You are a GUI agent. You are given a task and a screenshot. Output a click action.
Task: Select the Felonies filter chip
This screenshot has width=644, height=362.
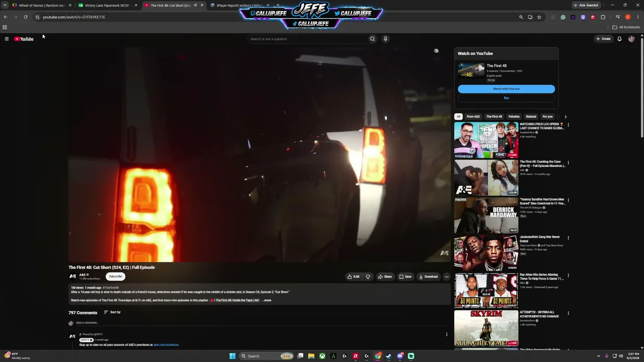[514, 117]
